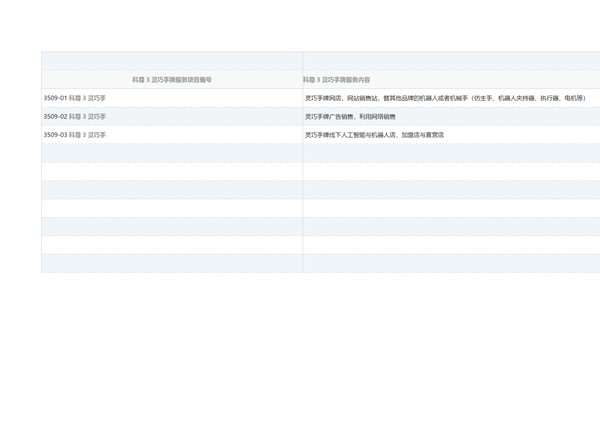Click the 科尊 3 灵巧手牌服务项目编号 column header
Image resolution: width=600 pixels, height=424 pixels.
pyautogui.click(x=172, y=79)
